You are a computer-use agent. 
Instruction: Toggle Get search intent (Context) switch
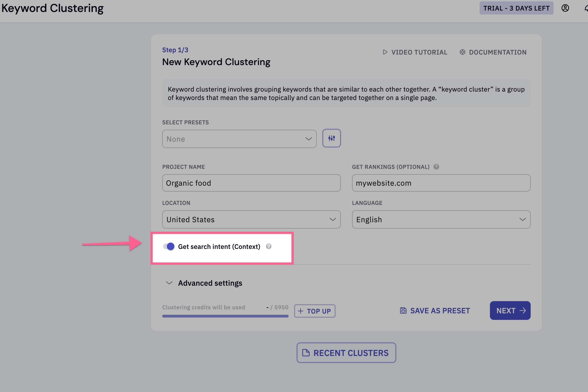click(169, 247)
